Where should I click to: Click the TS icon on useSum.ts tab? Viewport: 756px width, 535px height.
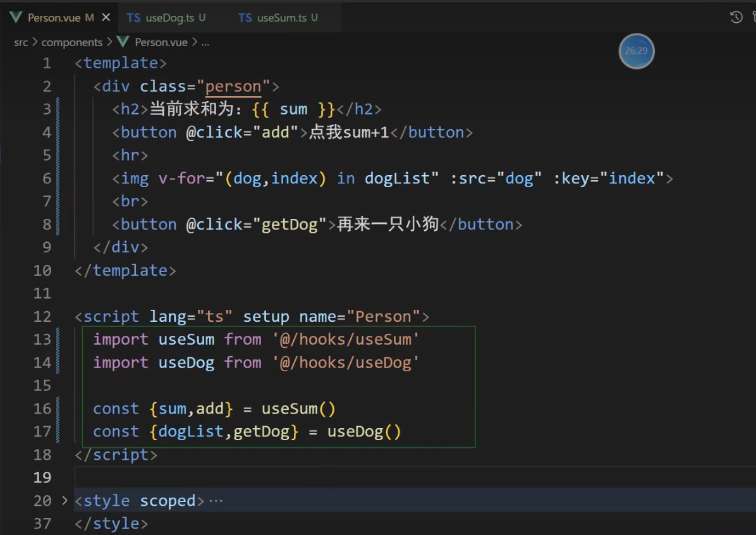[x=245, y=18]
